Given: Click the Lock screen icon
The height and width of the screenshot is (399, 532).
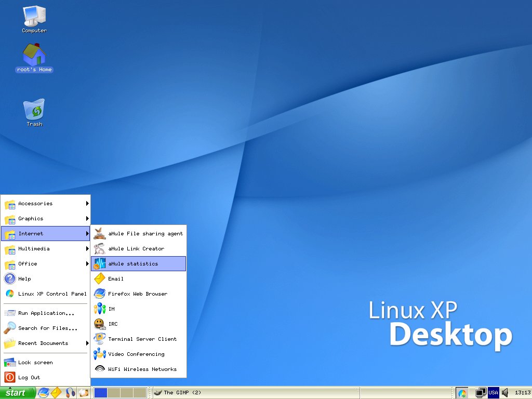Looking at the screenshot, I should point(10,362).
